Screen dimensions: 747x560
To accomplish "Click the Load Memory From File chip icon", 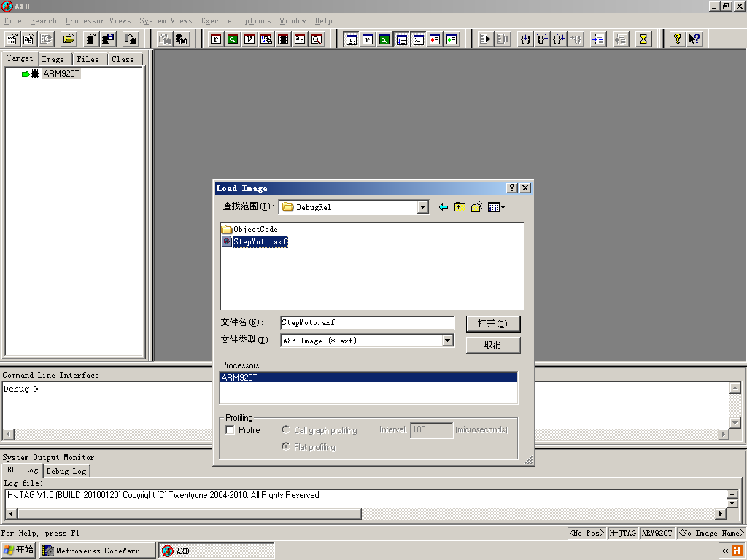I will tap(90, 39).
